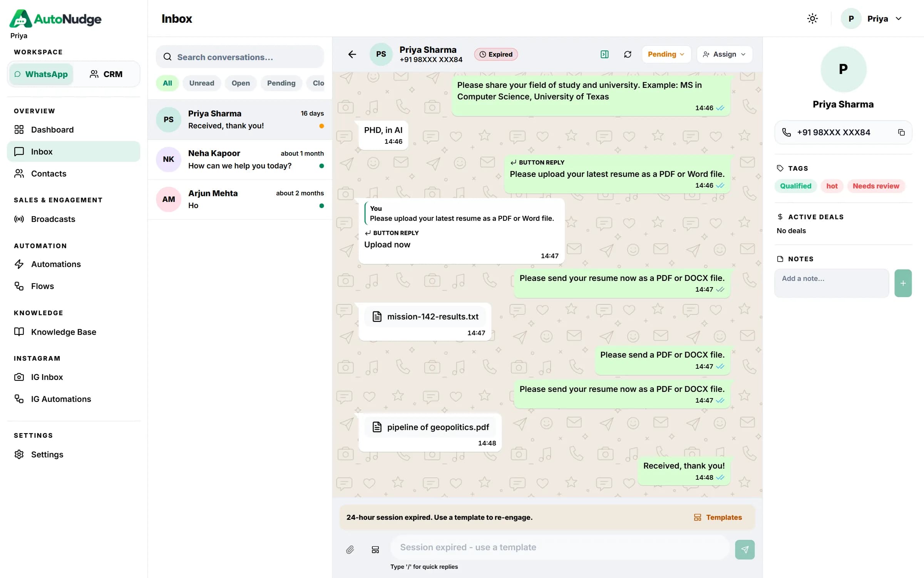Viewport: 924px width, 578px height.
Task: Click the AutoNudge logo
Action: (55, 18)
